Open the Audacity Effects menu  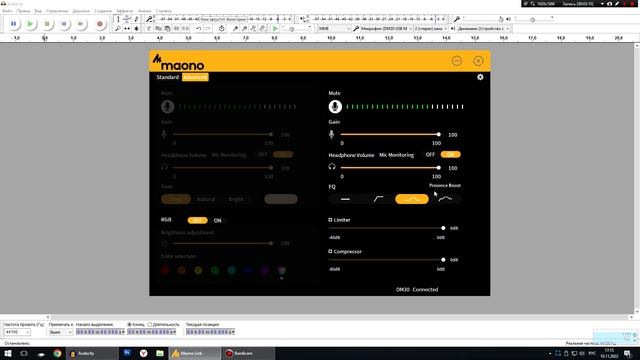click(124, 11)
